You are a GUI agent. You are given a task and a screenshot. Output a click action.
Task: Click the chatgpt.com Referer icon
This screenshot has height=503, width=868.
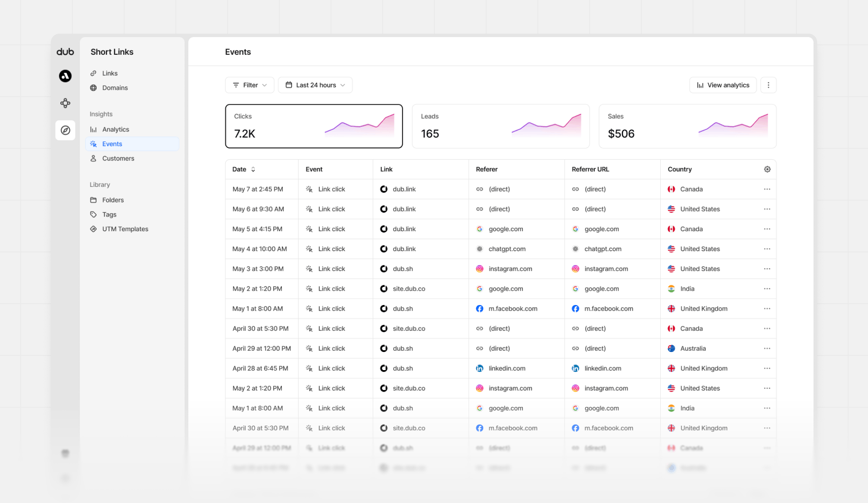(x=479, y=249)
